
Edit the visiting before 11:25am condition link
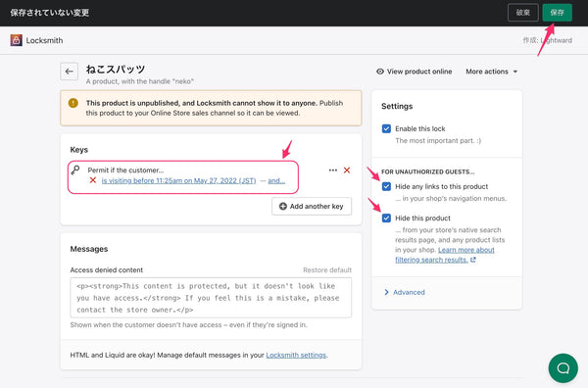tap(178, 180)
